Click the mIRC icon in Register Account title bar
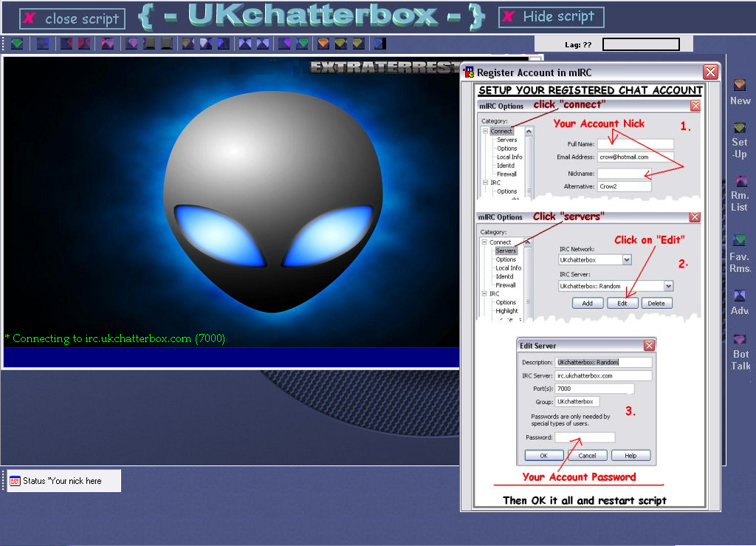Screen dimensions: 756x546 coord(469,72)
